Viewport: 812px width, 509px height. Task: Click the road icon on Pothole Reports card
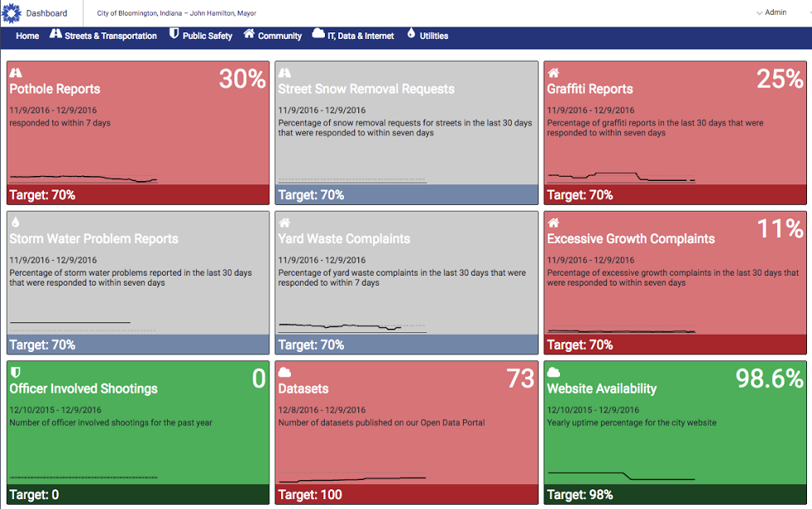pos(16,73)
